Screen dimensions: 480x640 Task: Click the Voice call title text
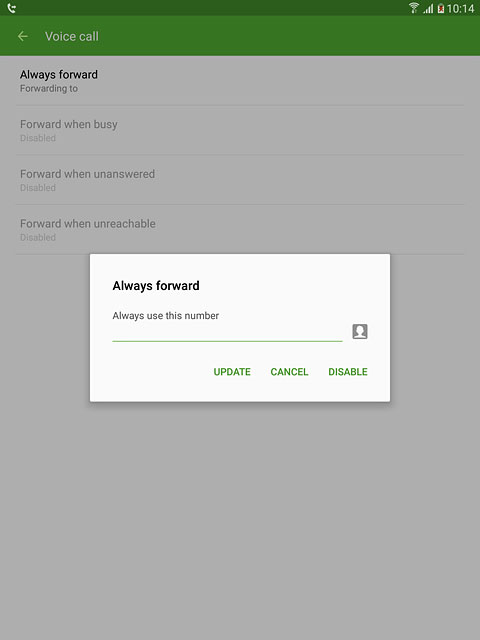coord(72,36)
